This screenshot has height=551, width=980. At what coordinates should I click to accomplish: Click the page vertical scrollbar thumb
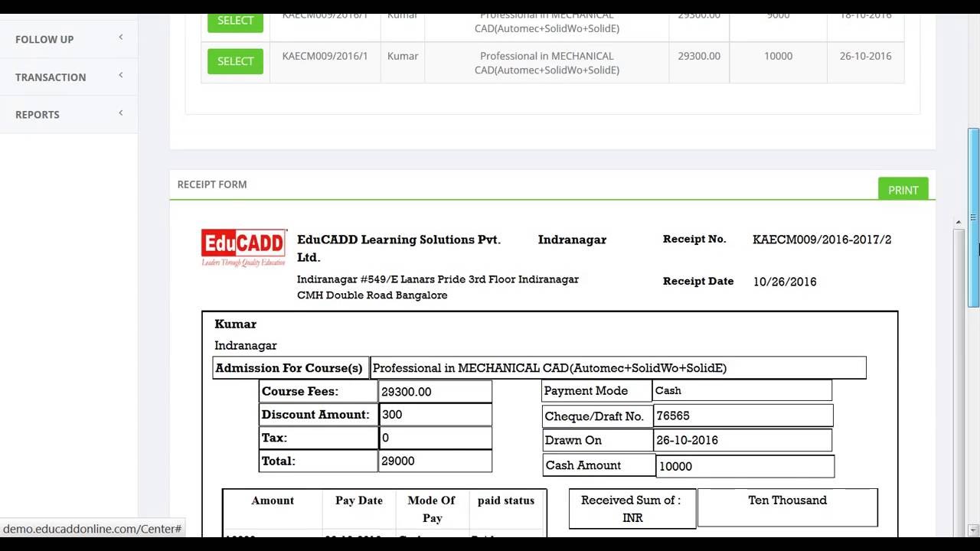[x=973, y=218]
